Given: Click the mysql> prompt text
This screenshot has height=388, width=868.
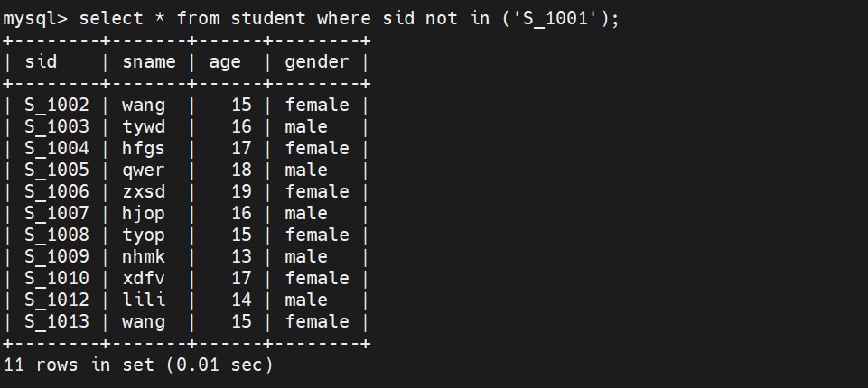Looking at the screenshot, I should [35, 19].
